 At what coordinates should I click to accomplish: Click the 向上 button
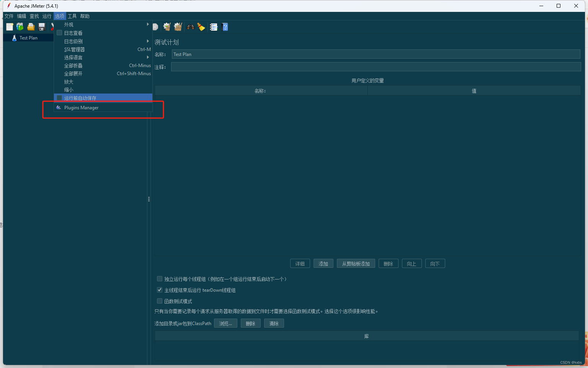tap(412, 264)
